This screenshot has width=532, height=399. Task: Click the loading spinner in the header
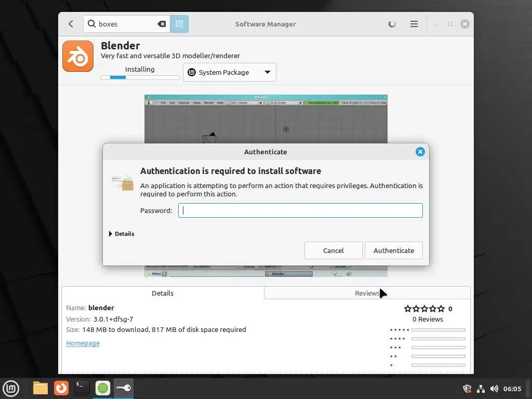392,24
